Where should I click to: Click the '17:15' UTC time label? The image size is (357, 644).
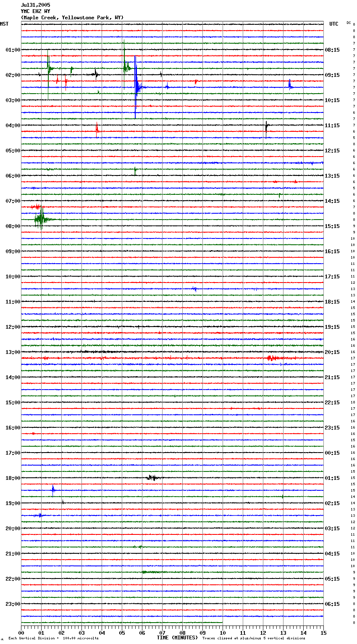point(332,277)
